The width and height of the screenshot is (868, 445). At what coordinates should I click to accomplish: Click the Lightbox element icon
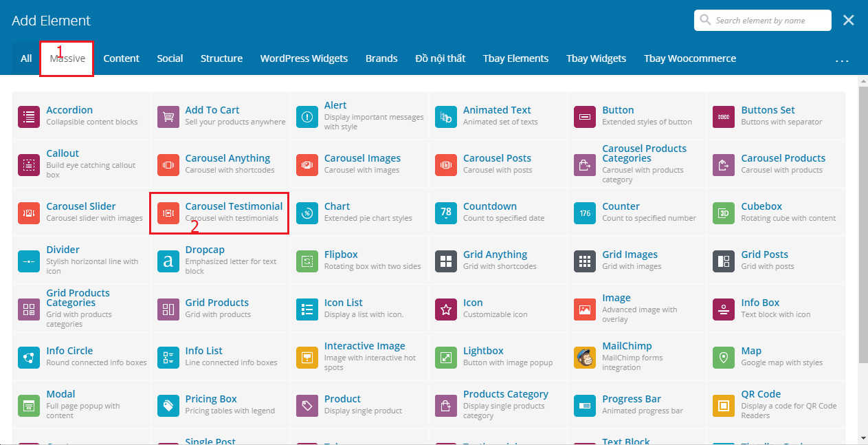(x=446, y=358)
